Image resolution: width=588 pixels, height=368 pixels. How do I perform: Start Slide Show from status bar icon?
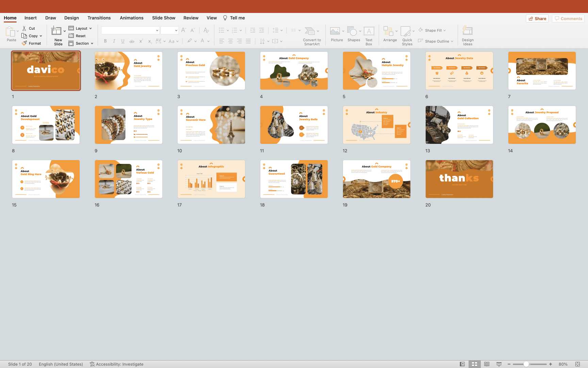[499, 364]
